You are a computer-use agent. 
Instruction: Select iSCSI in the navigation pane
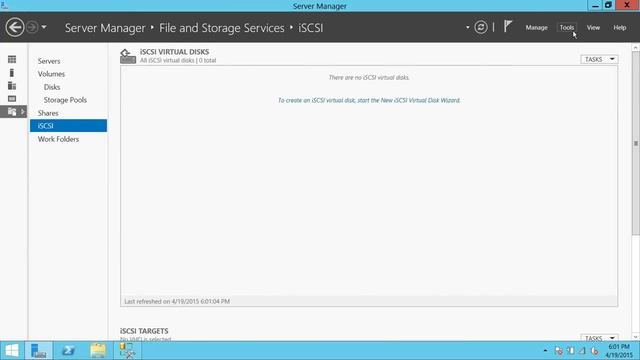click(x=68, y=126)
